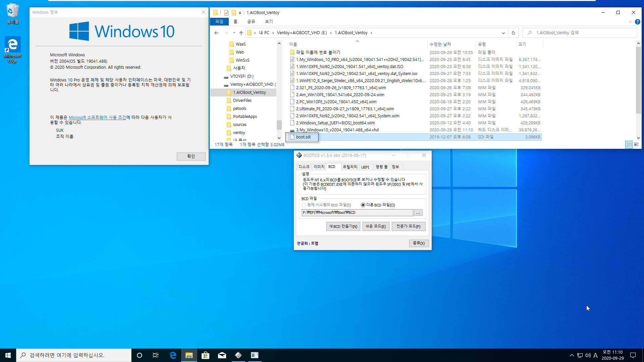Viewport: 644px width, 362px height.
Task: Click navigation pane scroll down arrow
Action: click(x=279, y=138)
